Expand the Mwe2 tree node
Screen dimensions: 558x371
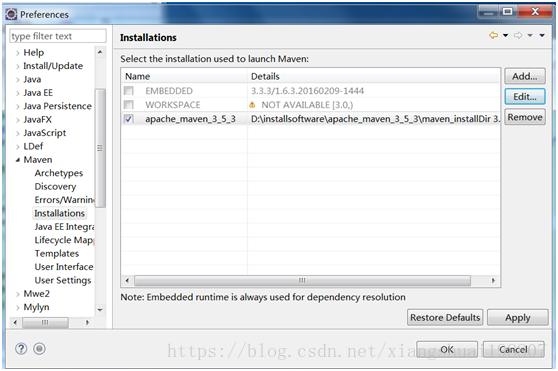[17, 294]
